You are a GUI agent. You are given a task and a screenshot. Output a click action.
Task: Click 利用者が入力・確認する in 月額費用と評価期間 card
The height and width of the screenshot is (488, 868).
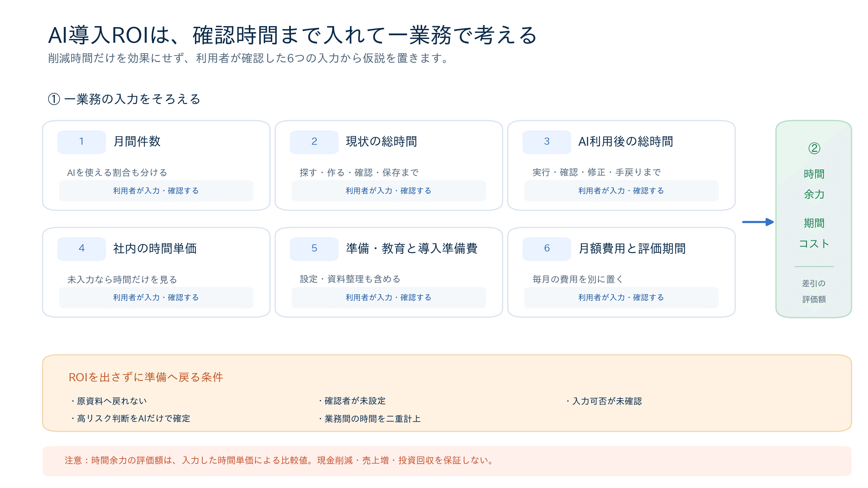click(621, 298)
